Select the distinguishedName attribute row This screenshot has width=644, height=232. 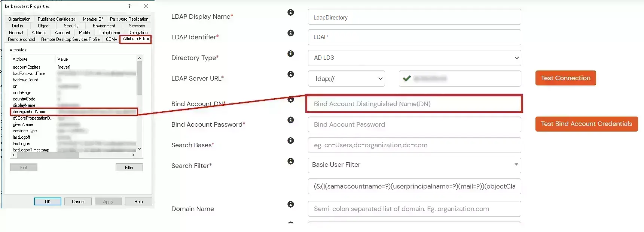click(74, 112)
